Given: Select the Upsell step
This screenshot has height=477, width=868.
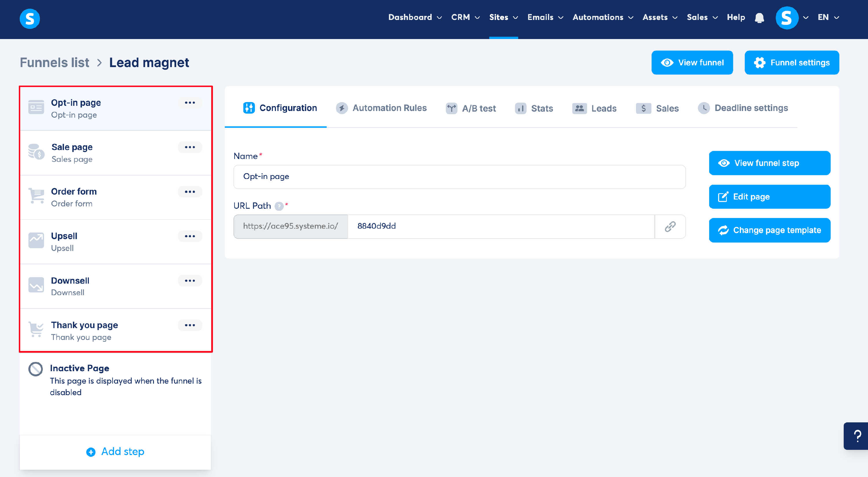Looking at the screenshot, I should point(115,242).
